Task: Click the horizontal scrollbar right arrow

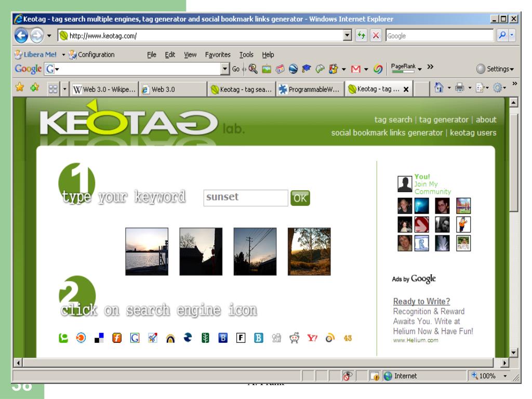Action: [x=505, y=363]
